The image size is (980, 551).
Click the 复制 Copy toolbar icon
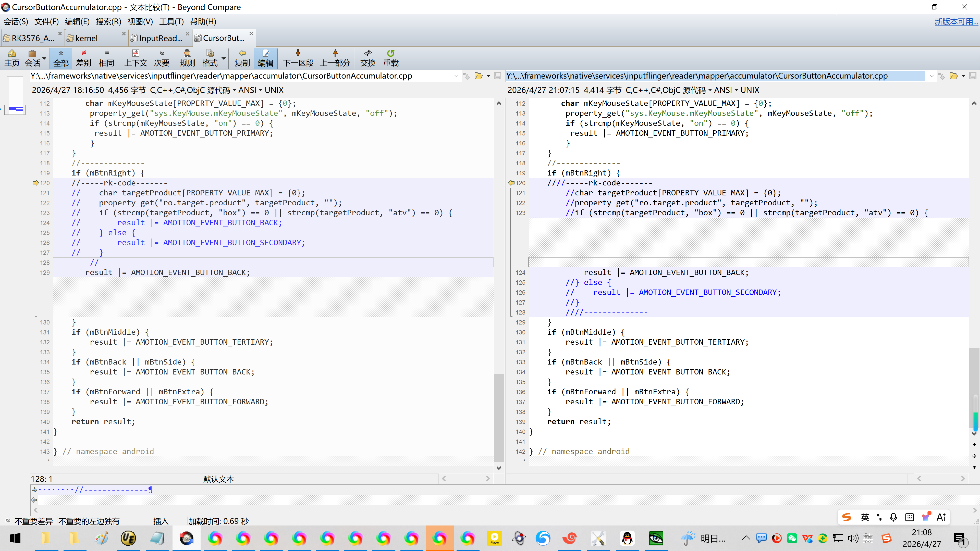point(242,58)
